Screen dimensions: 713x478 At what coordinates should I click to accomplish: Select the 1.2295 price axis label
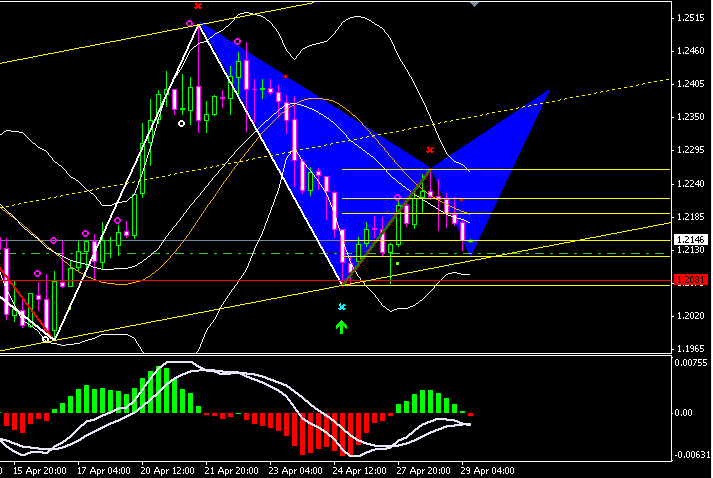[x=690, y=150]
